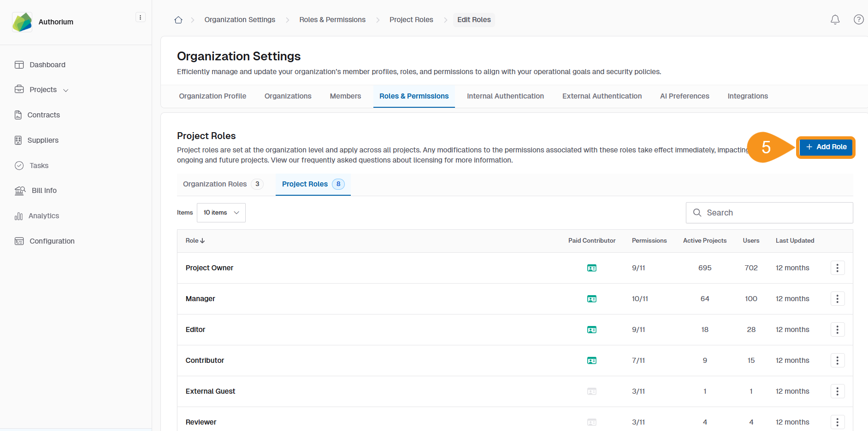Click the notification bell icon
This screenshot has height=431, width=868.
[x=835, y=19]
